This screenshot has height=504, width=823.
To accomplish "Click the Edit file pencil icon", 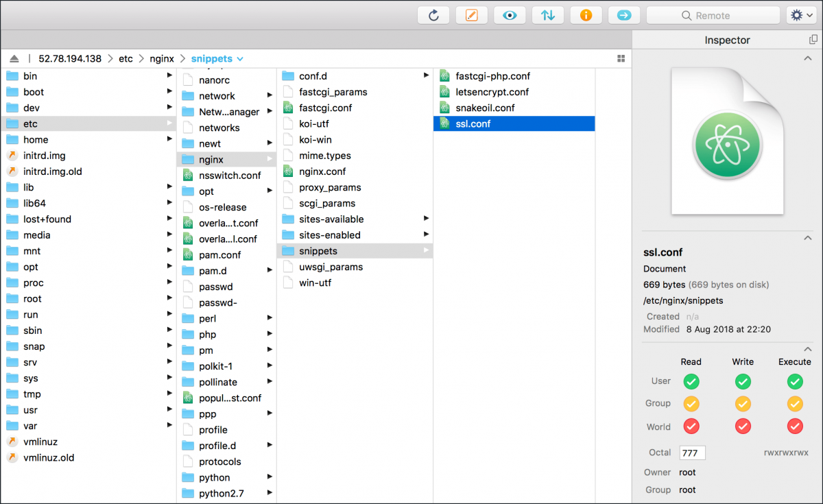I will click(471, 15).
